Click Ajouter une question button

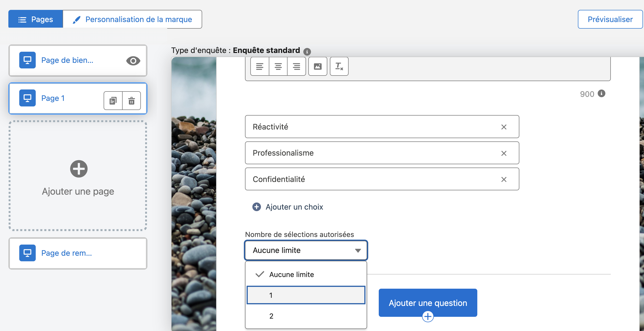tap(428, 303)
